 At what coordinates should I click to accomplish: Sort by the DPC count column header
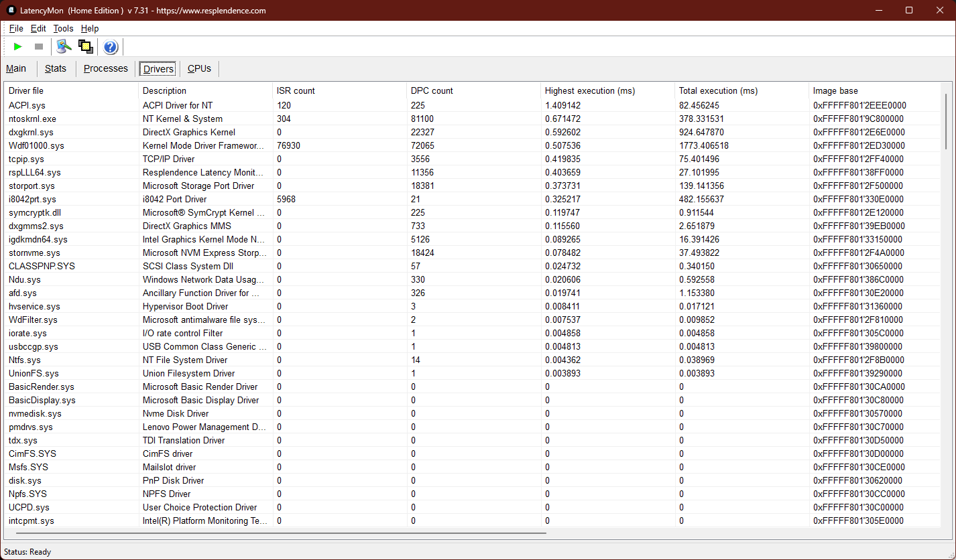click(x=432, y=90)
